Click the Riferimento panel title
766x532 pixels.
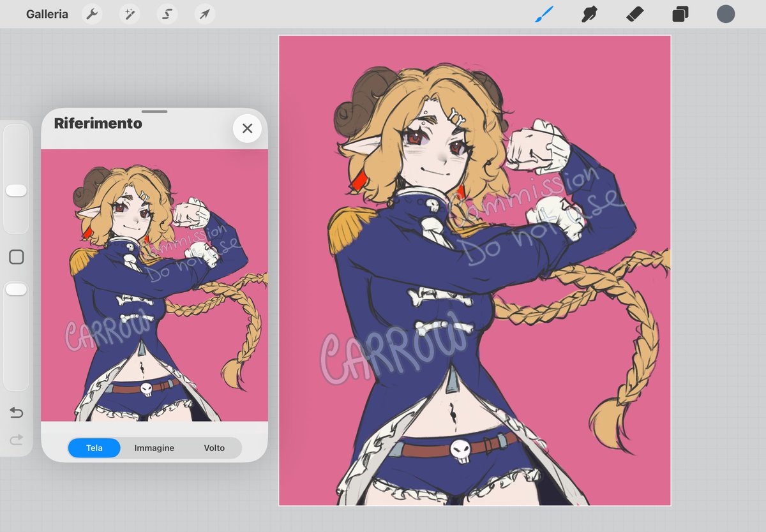click(x=98, y=124)
